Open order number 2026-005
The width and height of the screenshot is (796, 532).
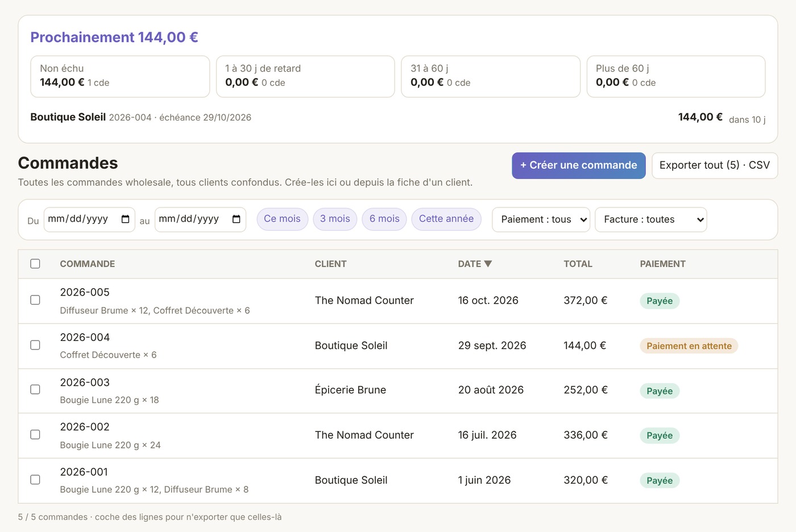pyautogui.click(x=85, y=292)
